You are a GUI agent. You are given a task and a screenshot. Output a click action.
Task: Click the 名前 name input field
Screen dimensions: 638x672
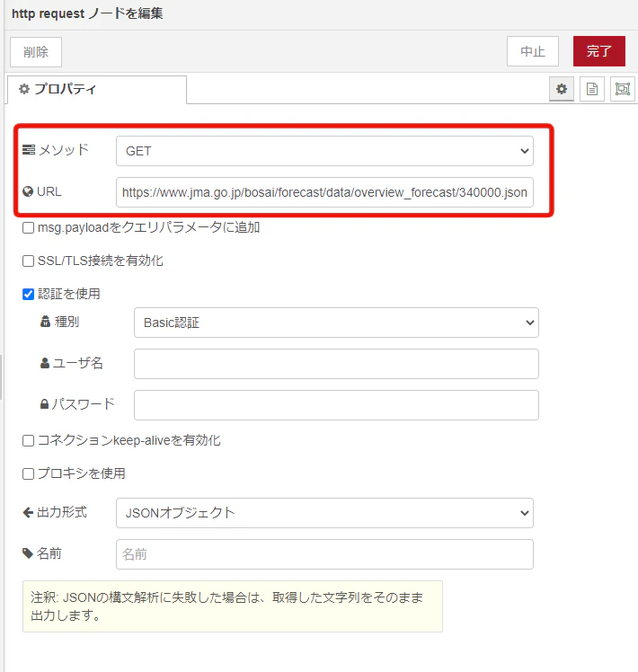[324, 554]
